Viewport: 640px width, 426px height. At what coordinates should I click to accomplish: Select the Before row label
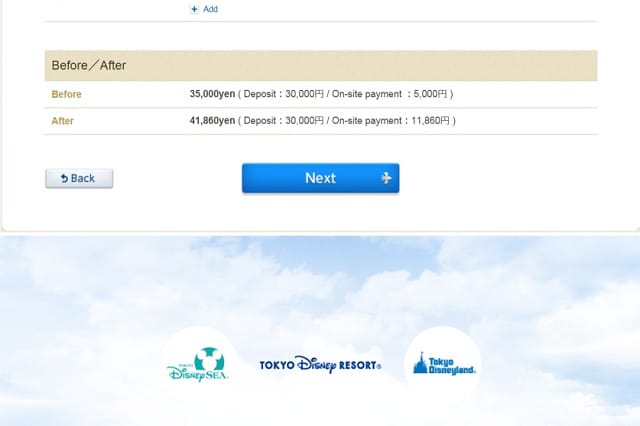[x=67, y=94]
